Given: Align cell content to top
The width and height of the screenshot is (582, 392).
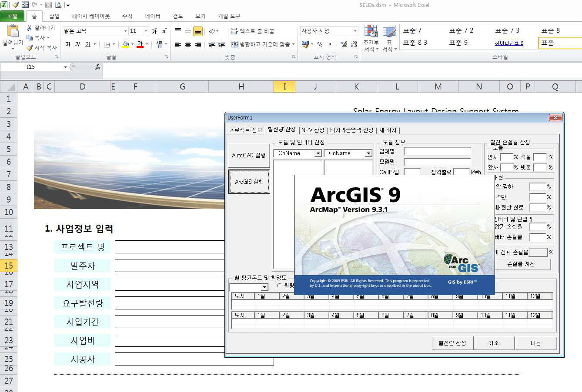Looking at the screenshot, I should pos(178,31).
